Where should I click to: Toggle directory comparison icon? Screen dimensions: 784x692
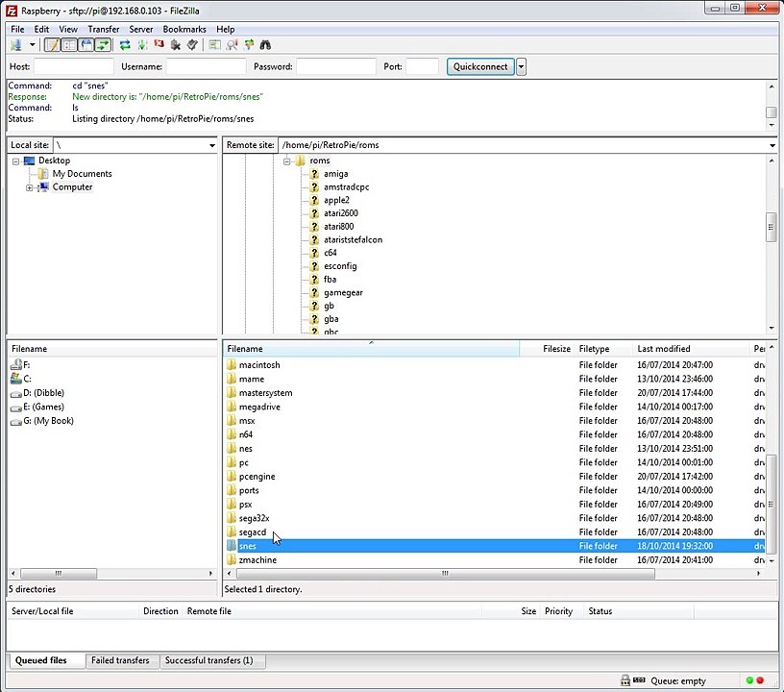click(x=232, y=45)
